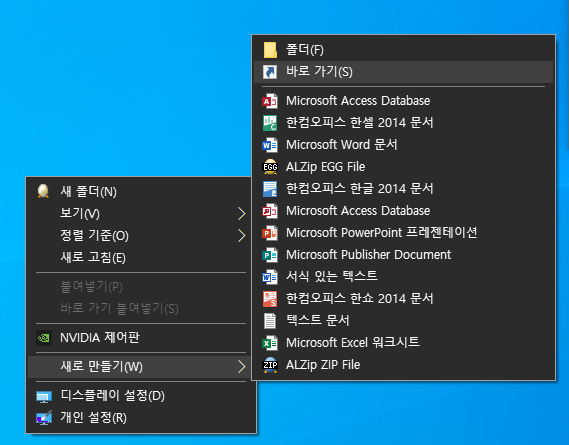Click the monitor icon for 디스플레이 설정(D)
The height and width of the screenshot is (445, 569).
[44, 396]
